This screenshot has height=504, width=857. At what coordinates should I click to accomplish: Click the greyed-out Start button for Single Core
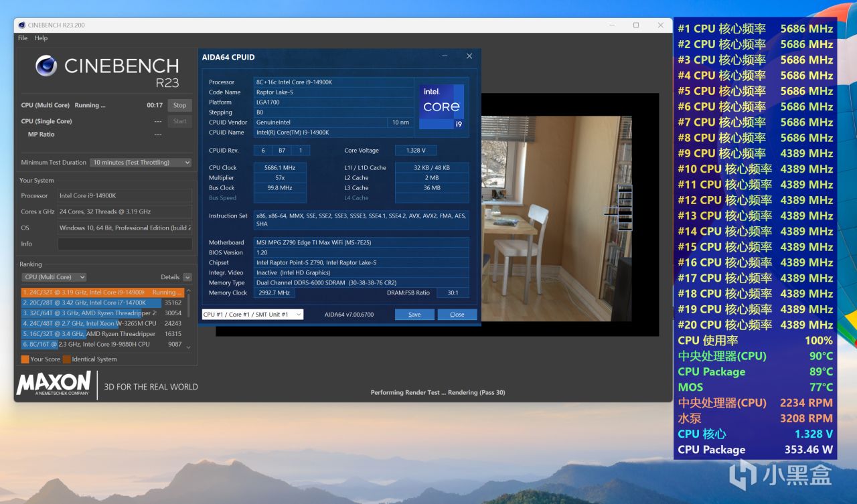pyautogui.click(x=179, y=121)
